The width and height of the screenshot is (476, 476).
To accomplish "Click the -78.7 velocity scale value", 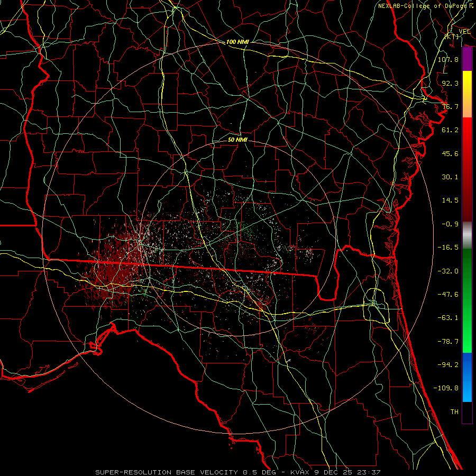I will 448,342.
